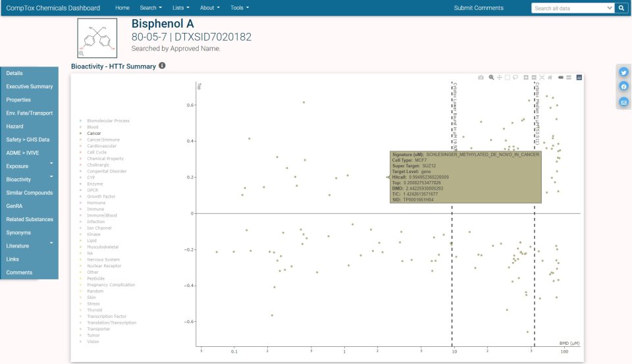Toggle the Nuclear Receptor legend series
The height and width of the screenshot is (364, 632).
pyautogui.click(x=103, y=266)
